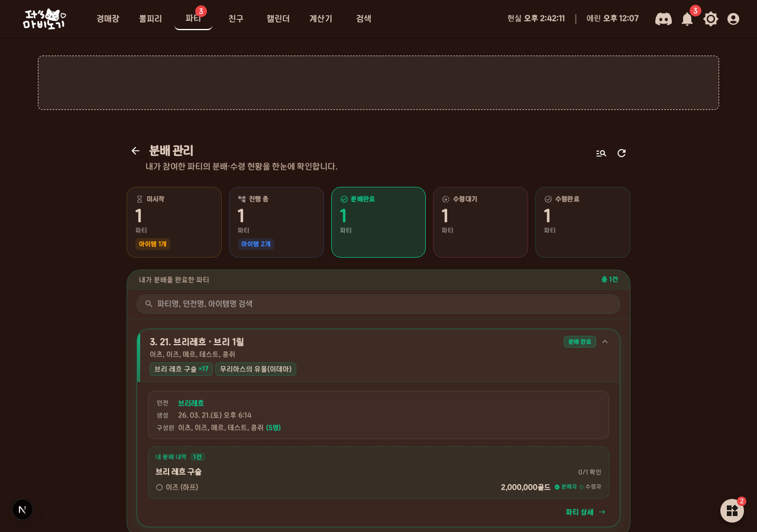Image resolution: width=757 pixels, height=532 pixels.
Task: Click the 분배자 indicator label
Action: point(565,487)
